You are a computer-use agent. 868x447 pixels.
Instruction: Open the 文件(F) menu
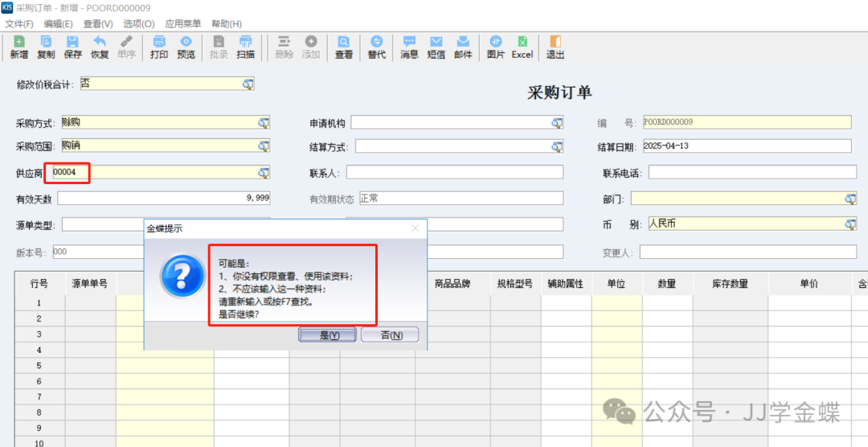tap(19, 24)
